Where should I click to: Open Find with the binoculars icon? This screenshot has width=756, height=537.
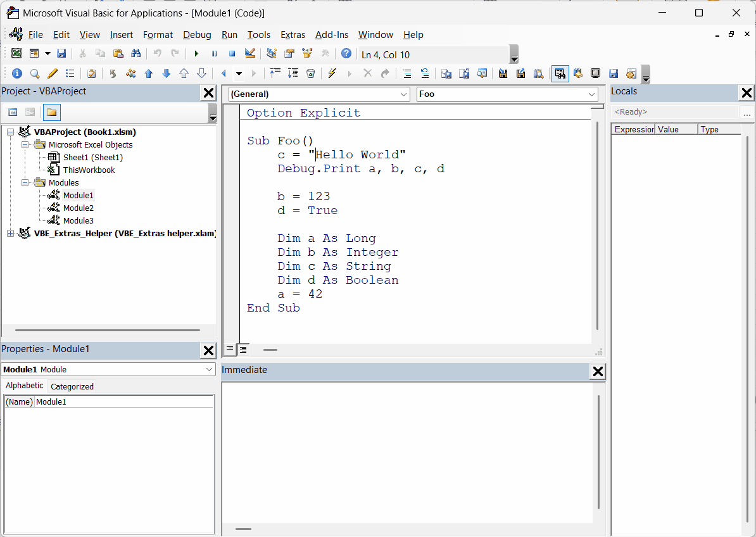(x=136, y=53)
